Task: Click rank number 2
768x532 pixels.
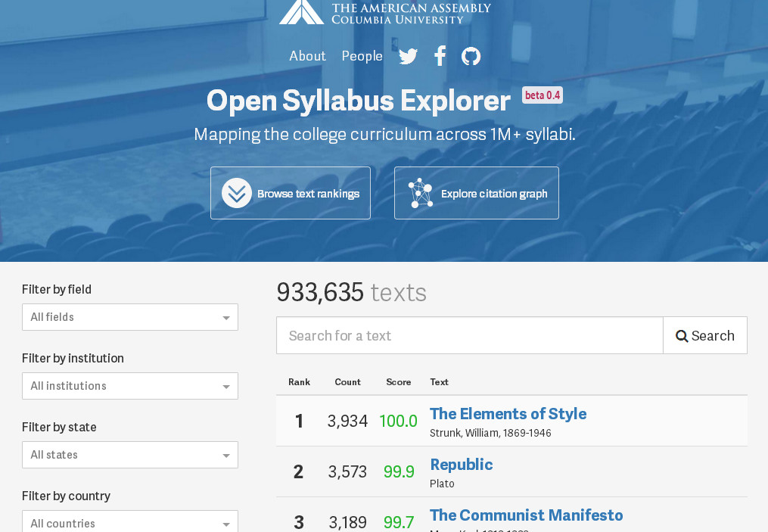Action: pos(298,471)
